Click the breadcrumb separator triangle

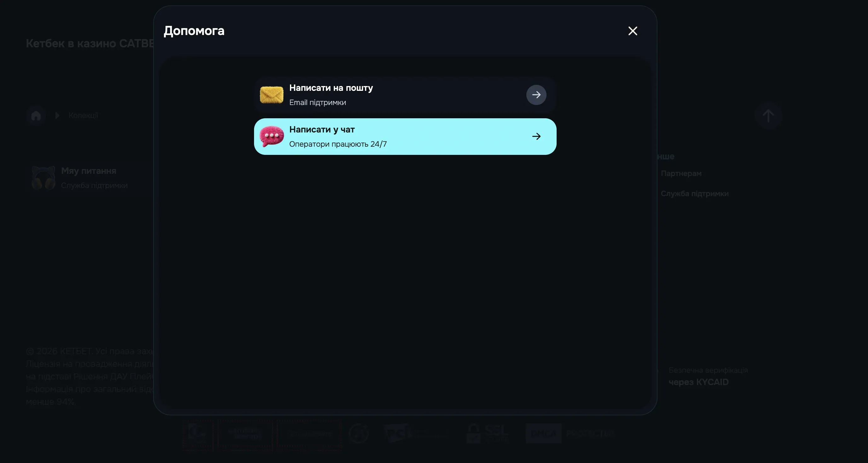click(57, 116)
